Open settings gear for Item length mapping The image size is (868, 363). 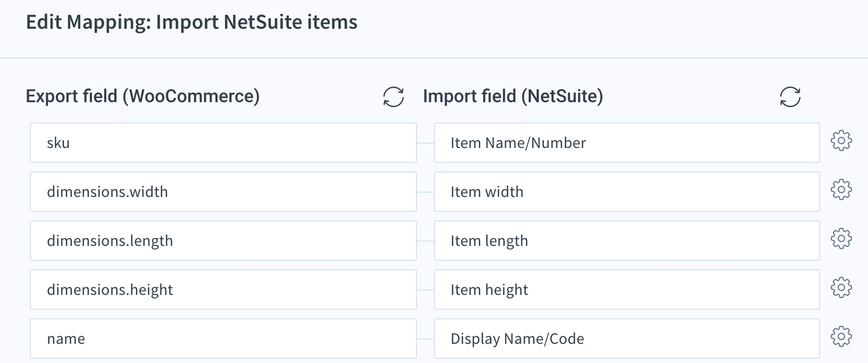[x=841, y=239]
